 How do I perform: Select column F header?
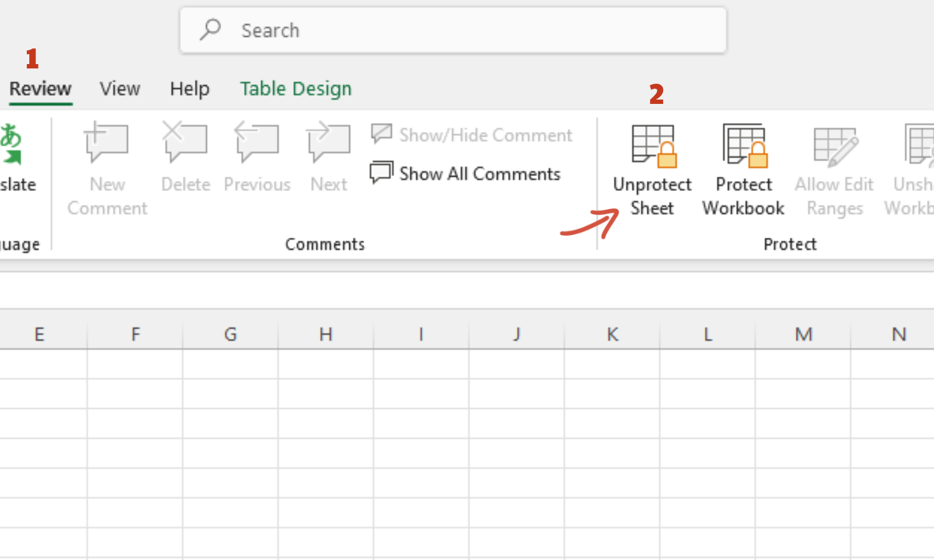coord(135,335)
